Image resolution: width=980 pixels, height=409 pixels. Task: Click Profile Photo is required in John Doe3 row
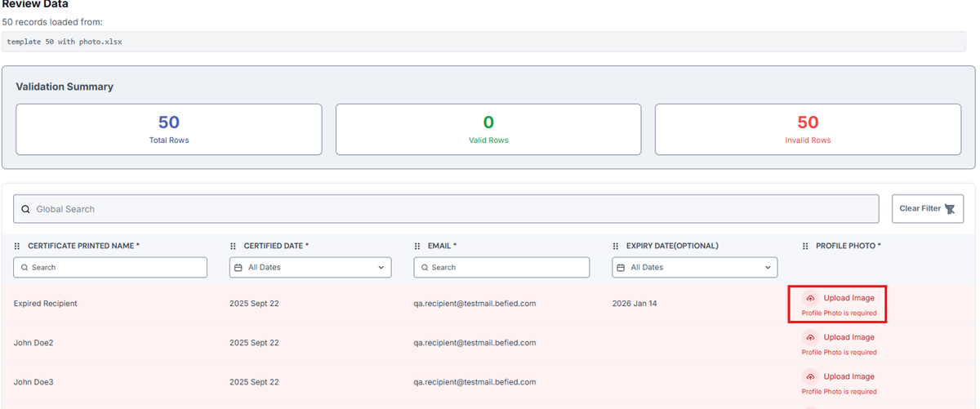[839, 392]
